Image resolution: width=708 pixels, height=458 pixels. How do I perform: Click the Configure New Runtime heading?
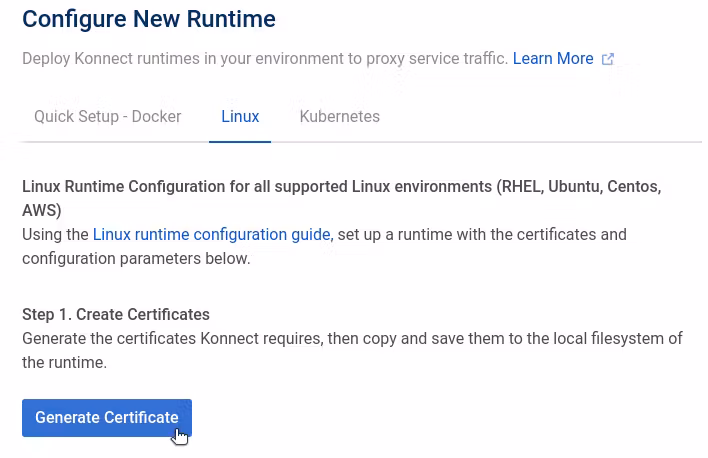tap(149, 18)
